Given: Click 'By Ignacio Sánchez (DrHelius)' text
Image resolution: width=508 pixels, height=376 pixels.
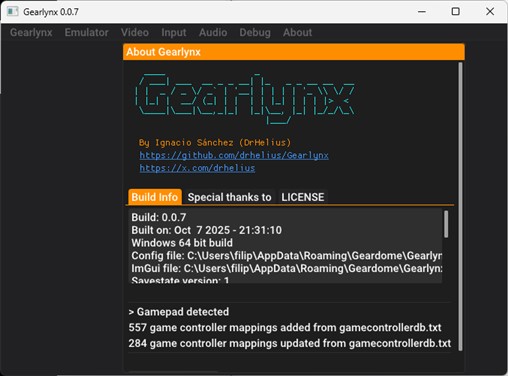Looking at the screenshot, I should (x=215, y=143).
